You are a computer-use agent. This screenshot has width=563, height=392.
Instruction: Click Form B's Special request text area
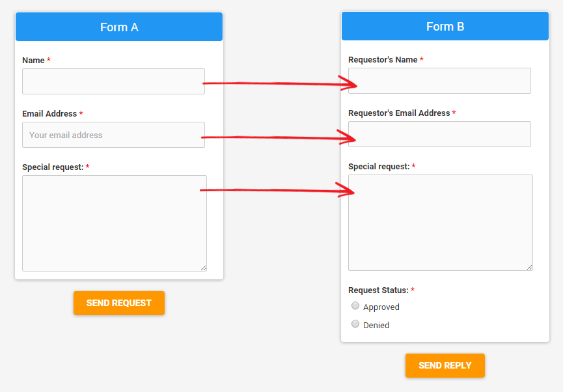coord(440,221)
